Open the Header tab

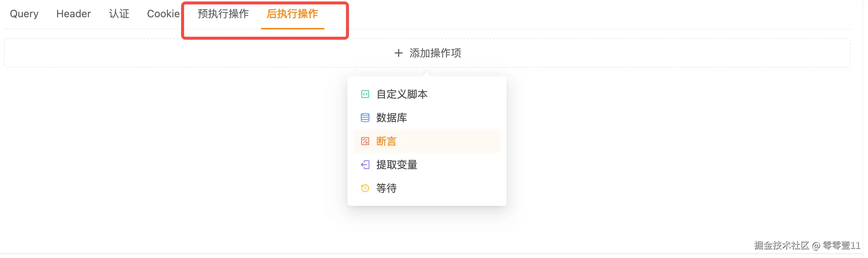tap(74, 14)
